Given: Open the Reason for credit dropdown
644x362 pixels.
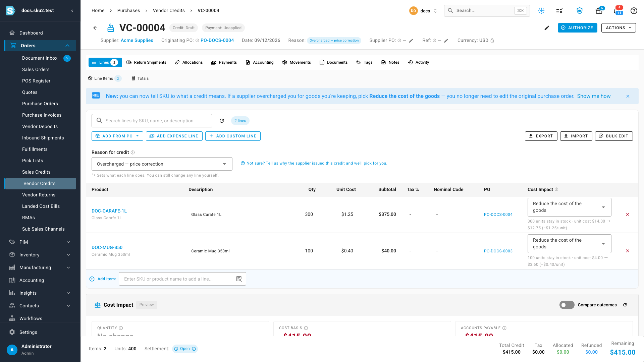Looking at the screenshot, I should coord(162,164).
